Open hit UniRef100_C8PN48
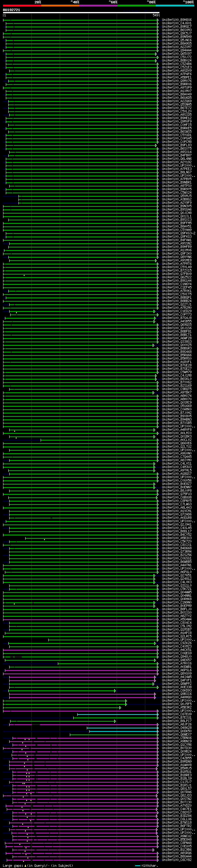 [x=177, y=843]
